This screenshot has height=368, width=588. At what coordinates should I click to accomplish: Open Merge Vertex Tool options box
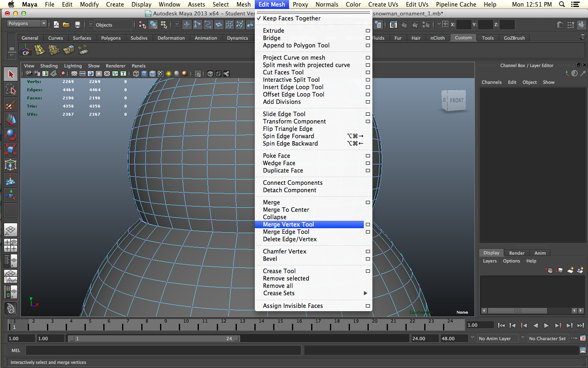tap(368, 224)
